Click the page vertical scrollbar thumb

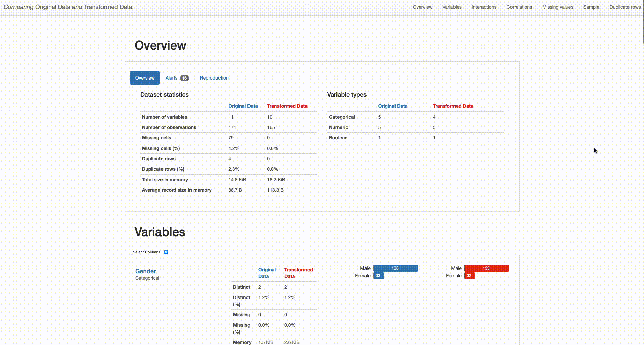(643, 22)
